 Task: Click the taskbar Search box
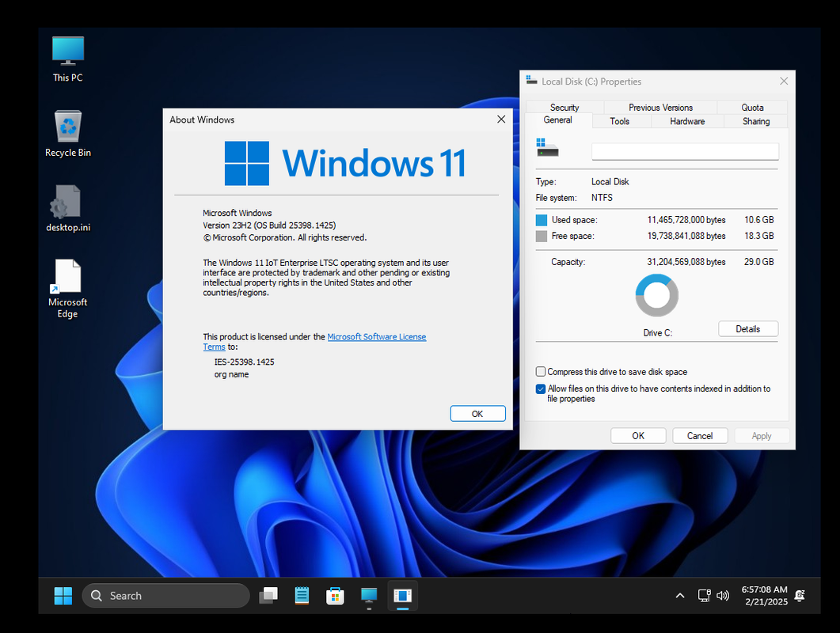pos(166,596)
